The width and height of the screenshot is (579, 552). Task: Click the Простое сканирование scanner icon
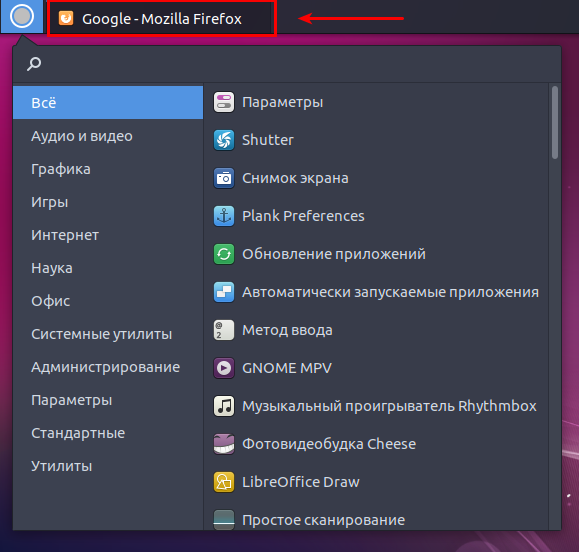point(224,520)
